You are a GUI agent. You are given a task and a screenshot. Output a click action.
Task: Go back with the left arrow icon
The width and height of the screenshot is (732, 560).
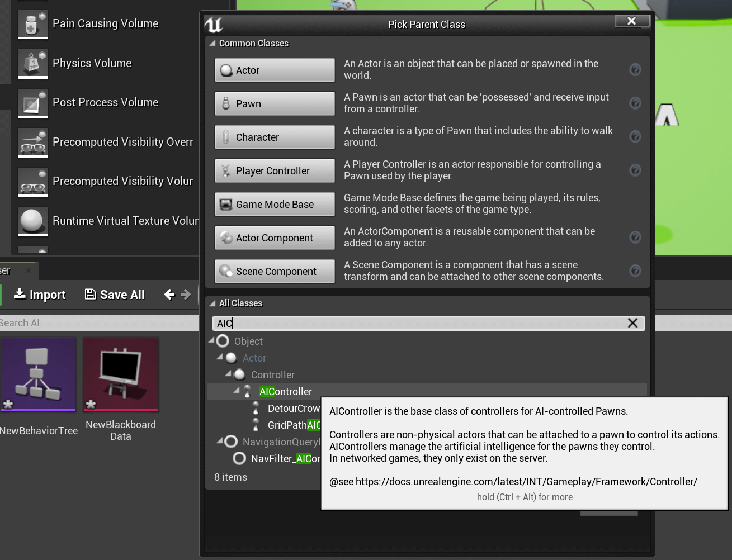click(x=169, y=295)
